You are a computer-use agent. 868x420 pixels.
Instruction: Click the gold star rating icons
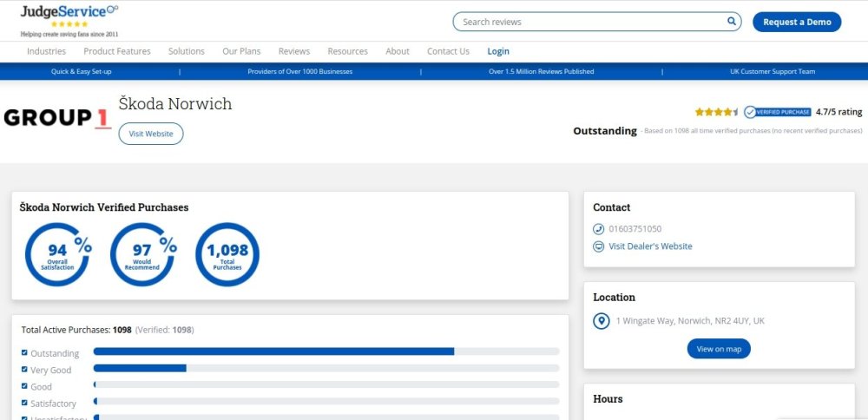[717, 112]
